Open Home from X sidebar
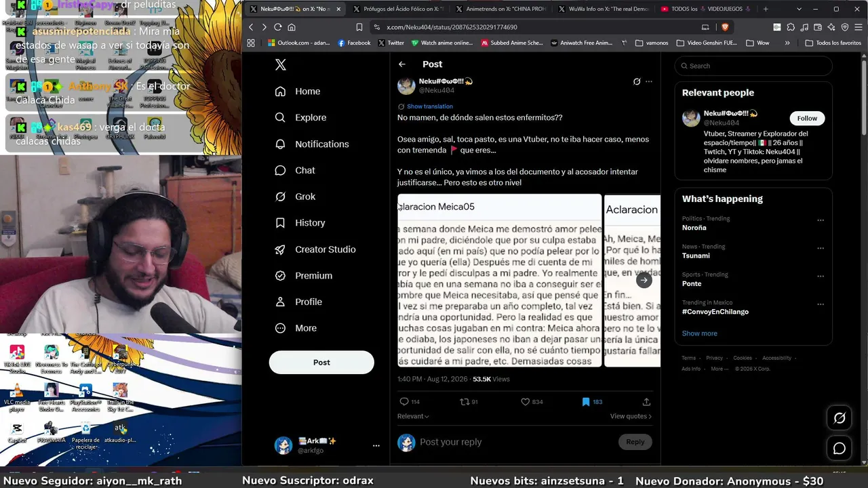868x488 pixels. pos(298,91)
